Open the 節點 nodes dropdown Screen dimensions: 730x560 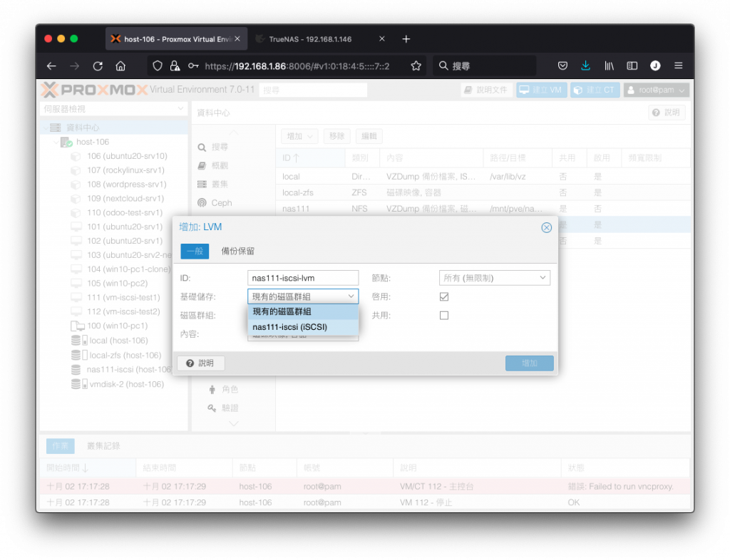tap(495, 278)
